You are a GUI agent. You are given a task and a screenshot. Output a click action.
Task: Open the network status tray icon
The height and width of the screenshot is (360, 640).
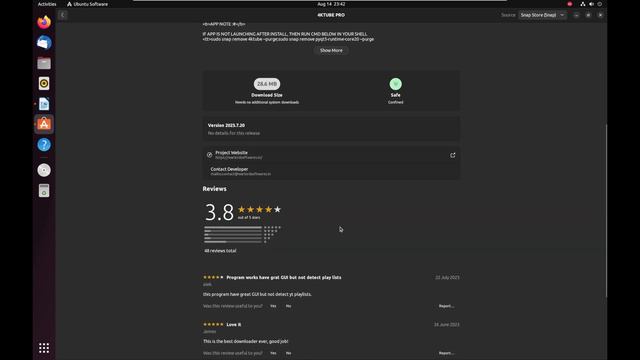tap(582, 4)
